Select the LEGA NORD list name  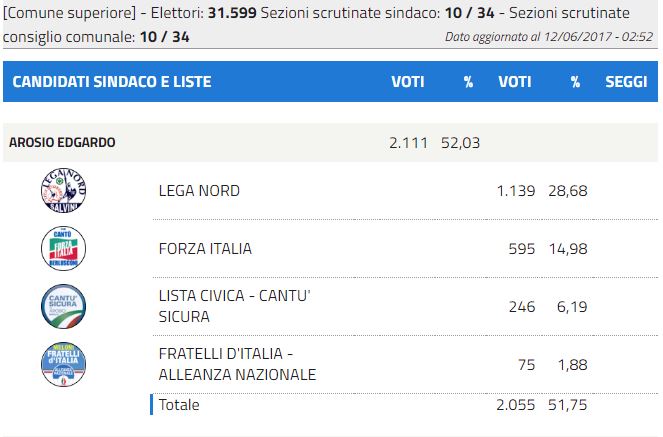(x=199, y=191)
